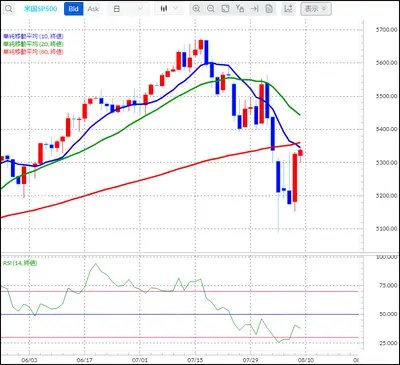Switch price display to Ask
Image resolution: width=400 pixels, height=365 pixels.
click(93, 9)
